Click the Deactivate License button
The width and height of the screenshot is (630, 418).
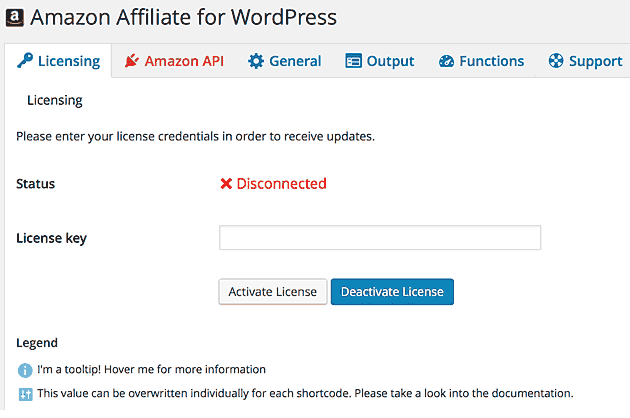392,292
